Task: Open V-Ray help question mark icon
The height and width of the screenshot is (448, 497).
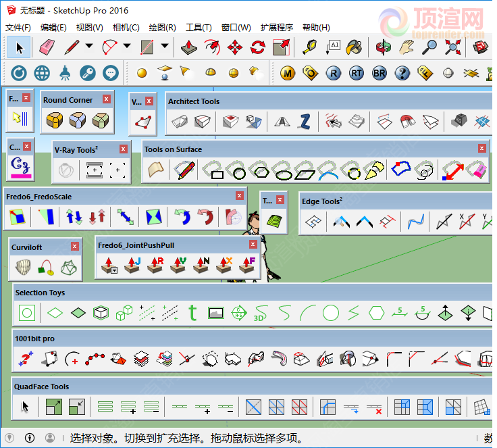Action: 402,74
